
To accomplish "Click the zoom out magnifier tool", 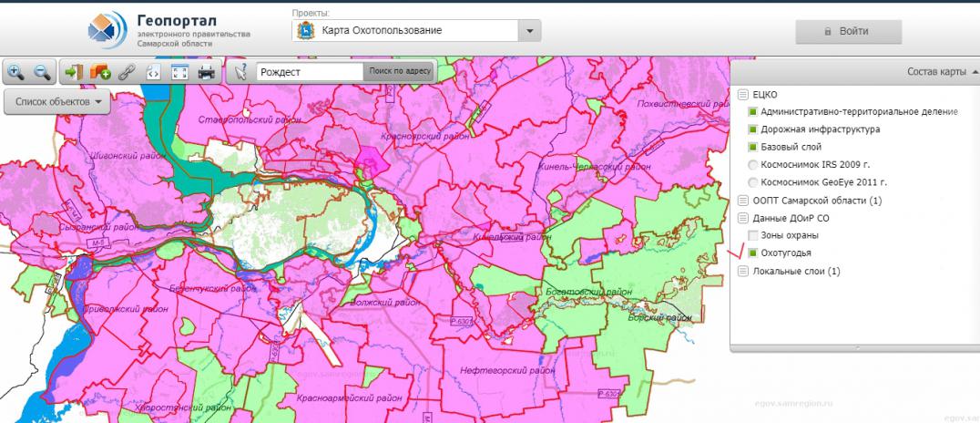I will click(42, 71).
